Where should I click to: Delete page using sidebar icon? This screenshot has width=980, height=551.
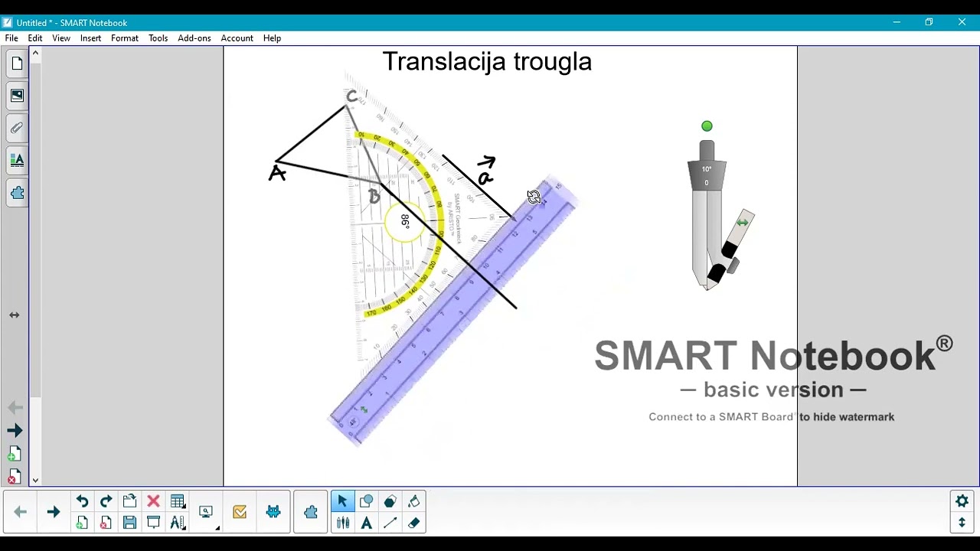tap(14, 477)
